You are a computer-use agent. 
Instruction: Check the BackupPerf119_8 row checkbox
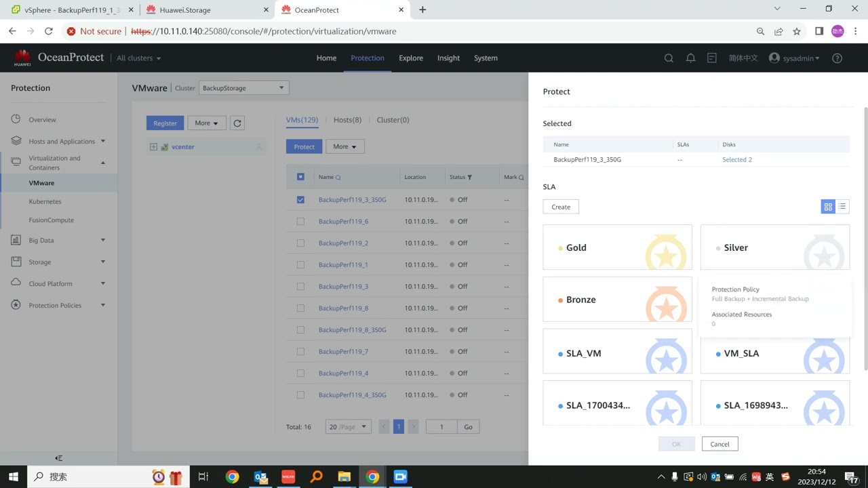pyautogui.click(x=300, y=308)
